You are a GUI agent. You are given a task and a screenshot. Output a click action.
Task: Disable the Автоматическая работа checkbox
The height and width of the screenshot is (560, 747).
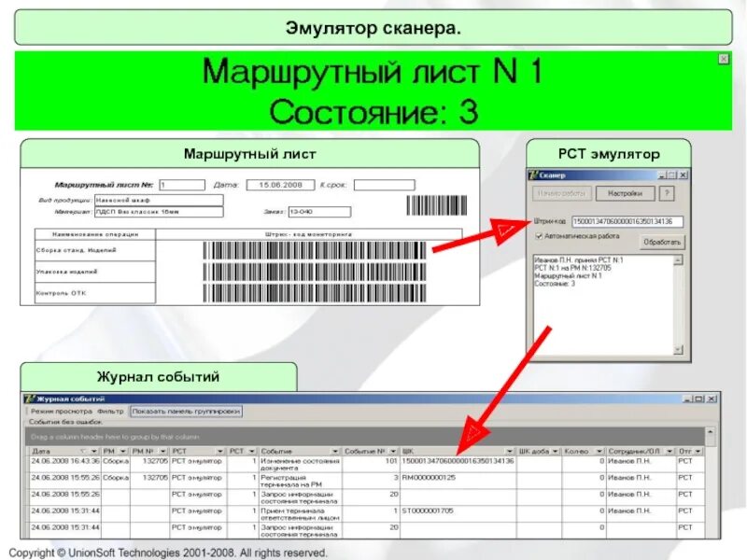[x=538, y=235]
